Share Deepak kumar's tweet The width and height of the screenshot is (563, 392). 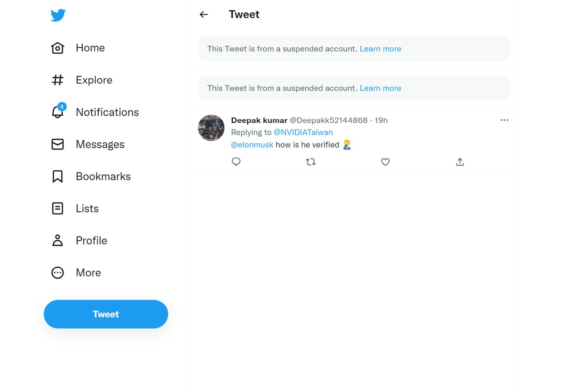click(460, 162)
